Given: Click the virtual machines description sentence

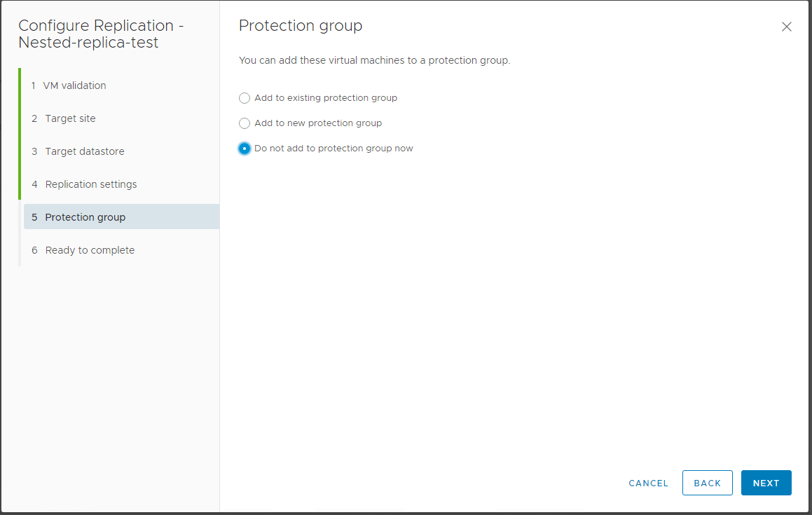Looking at the screenshot, I should pyautogui.click(x=374, y=60).
